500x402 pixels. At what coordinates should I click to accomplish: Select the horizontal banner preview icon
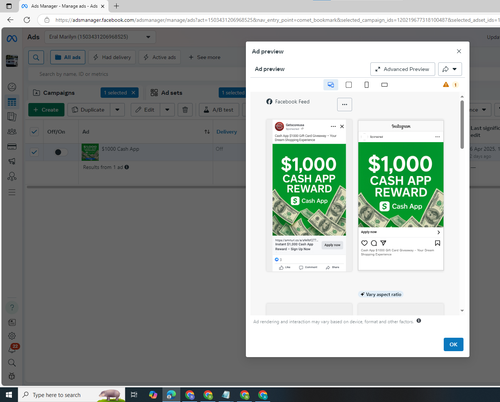384,85
